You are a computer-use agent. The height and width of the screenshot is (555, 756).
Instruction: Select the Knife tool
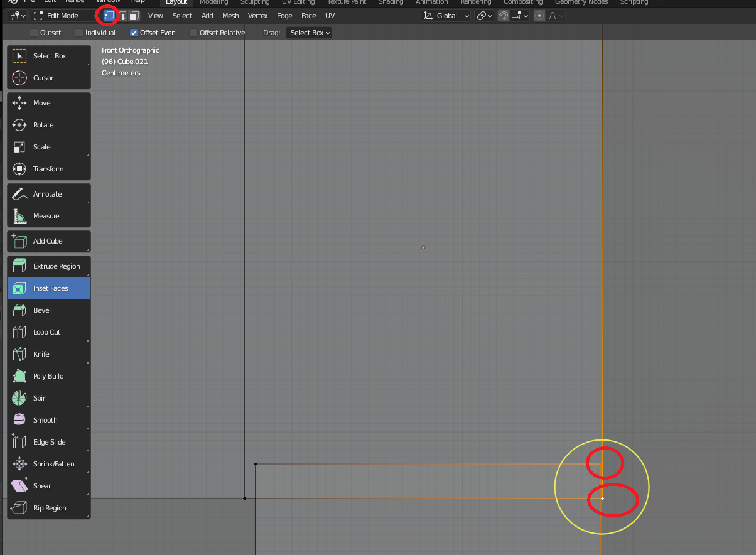tap(49, 354)
